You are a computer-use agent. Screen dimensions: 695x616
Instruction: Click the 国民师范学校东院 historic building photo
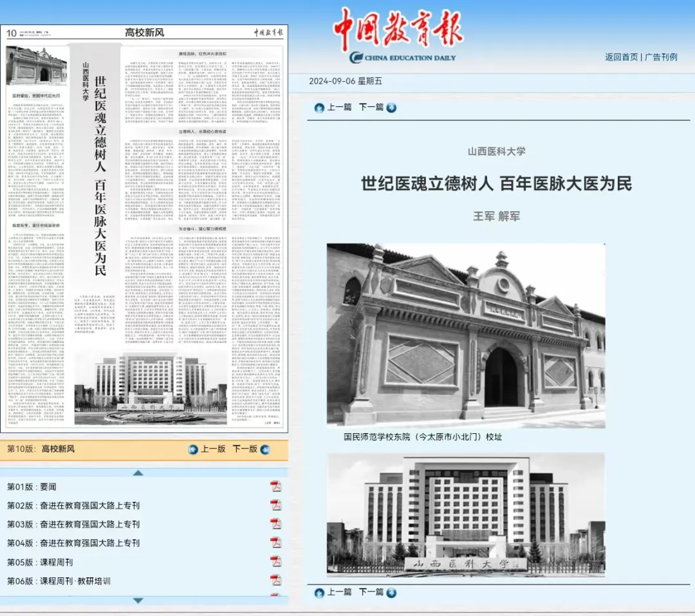point(465,335)
